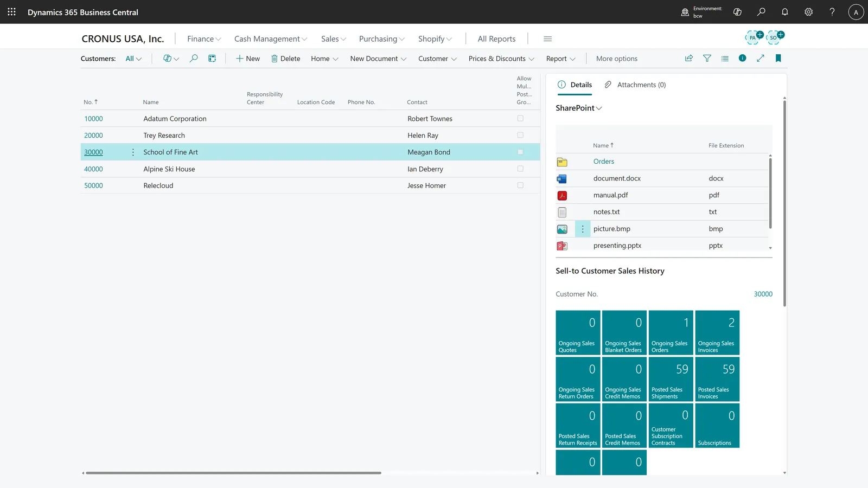
Task: Click the environment information icon
Action: tap(685, 12)
